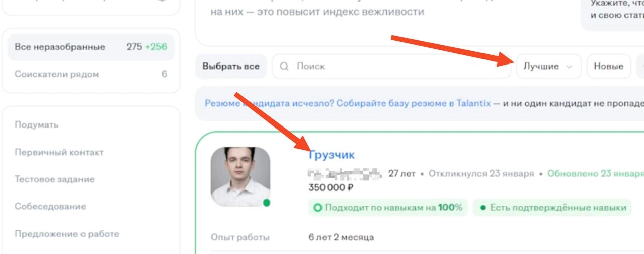The image size is (644, 254).
Task: Open the Грузчик resume link
Action: coord(332,155)
